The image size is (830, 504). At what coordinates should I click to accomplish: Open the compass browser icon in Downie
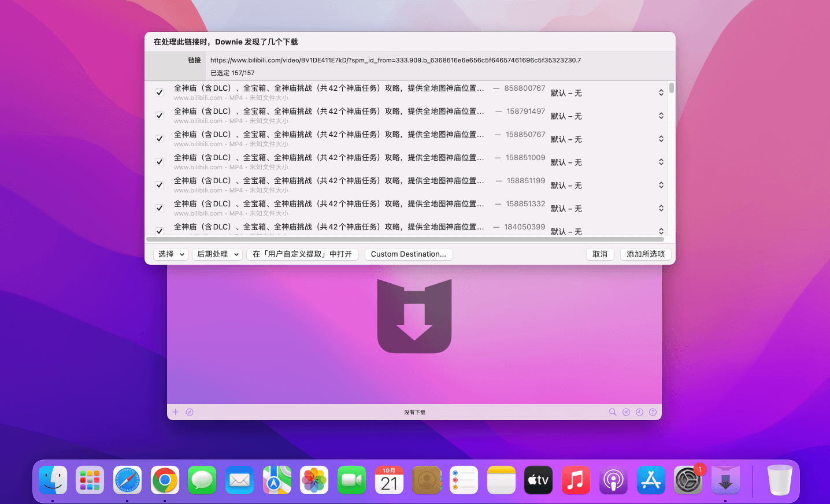190,412
